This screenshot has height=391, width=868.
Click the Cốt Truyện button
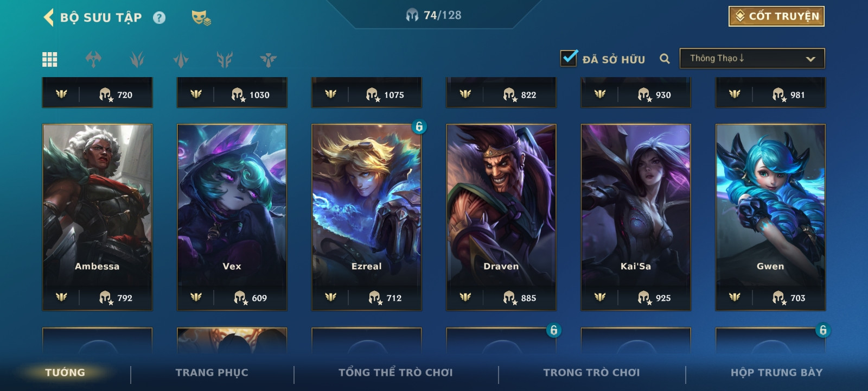click(x=776, y=16)
